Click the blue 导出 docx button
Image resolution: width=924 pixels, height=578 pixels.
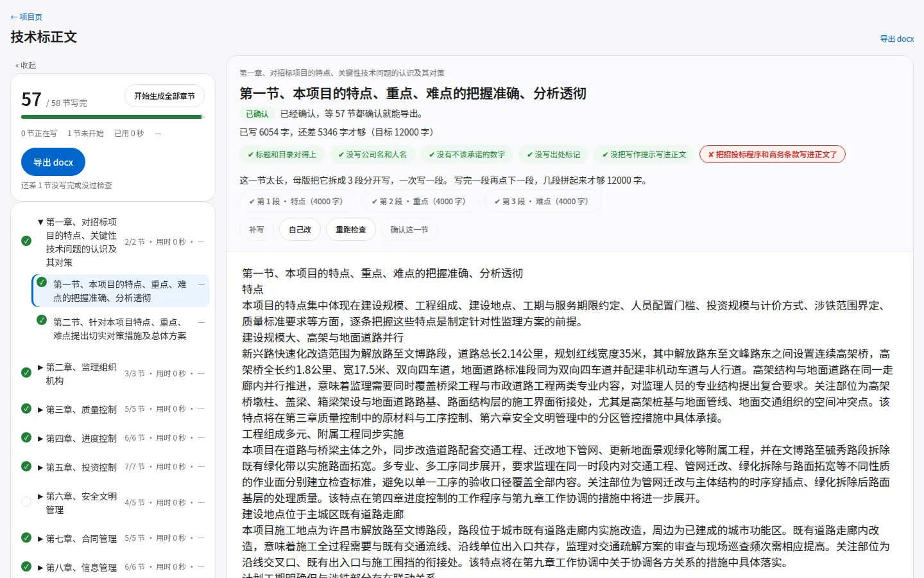pos(53,162)
